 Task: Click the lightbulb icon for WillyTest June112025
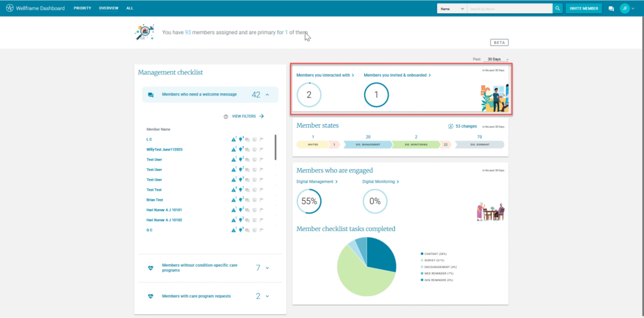[x=241, y=149]
